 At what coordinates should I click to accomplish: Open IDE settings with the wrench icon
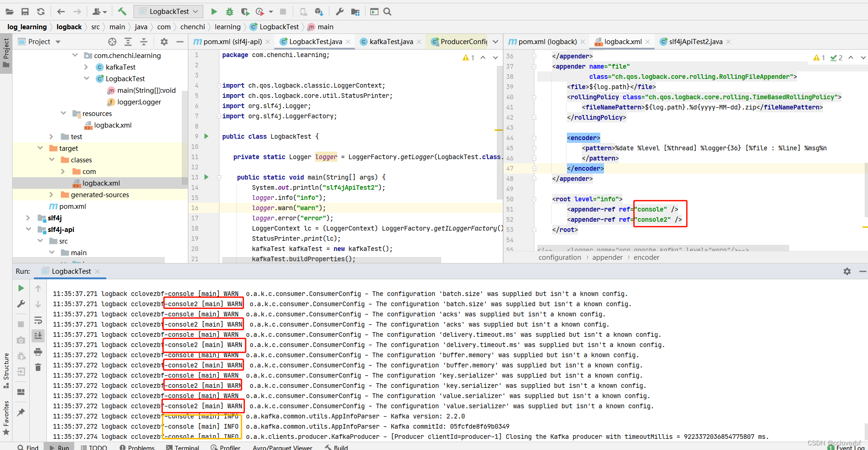(340, 12)
